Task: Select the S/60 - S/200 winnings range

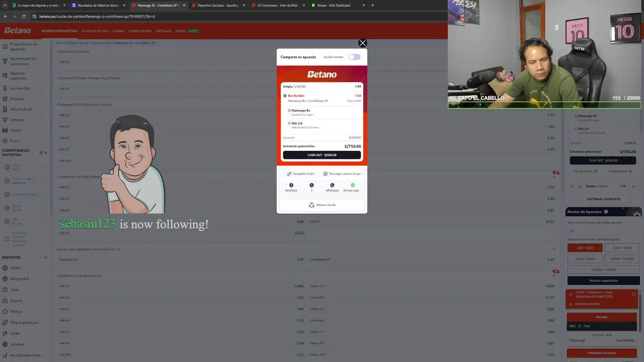Action: (585, 248)
